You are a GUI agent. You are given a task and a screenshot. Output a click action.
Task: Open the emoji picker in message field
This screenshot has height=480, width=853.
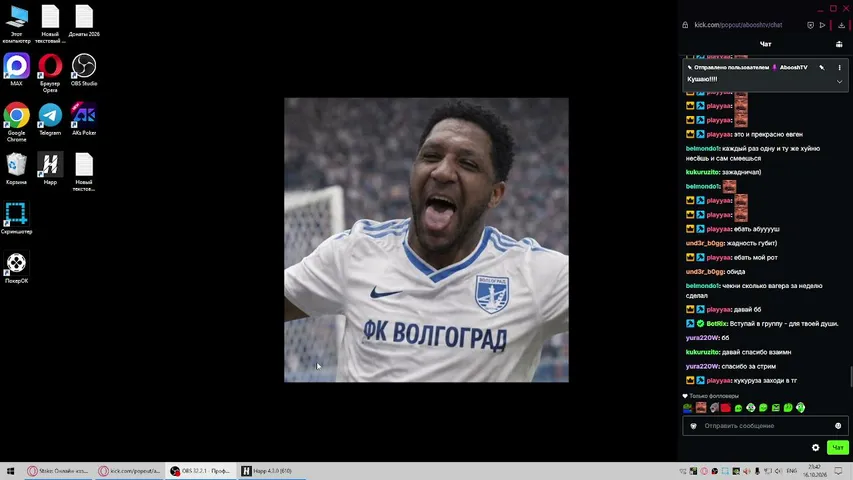click(x=838, y=426)
